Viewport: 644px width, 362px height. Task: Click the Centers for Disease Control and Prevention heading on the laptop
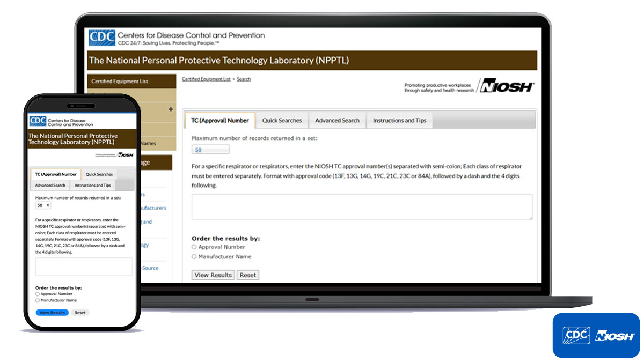point(191,35)
